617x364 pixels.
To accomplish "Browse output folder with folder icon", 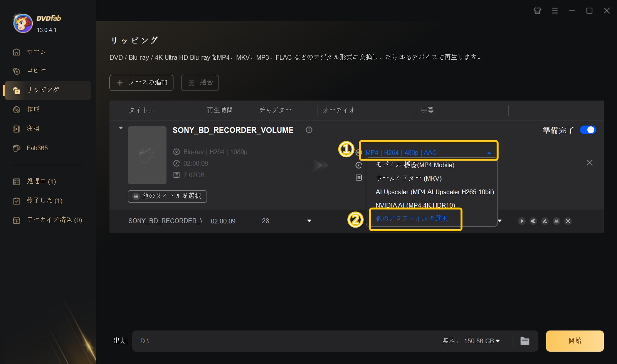I will pyautogui.click(x=525, y=341).
